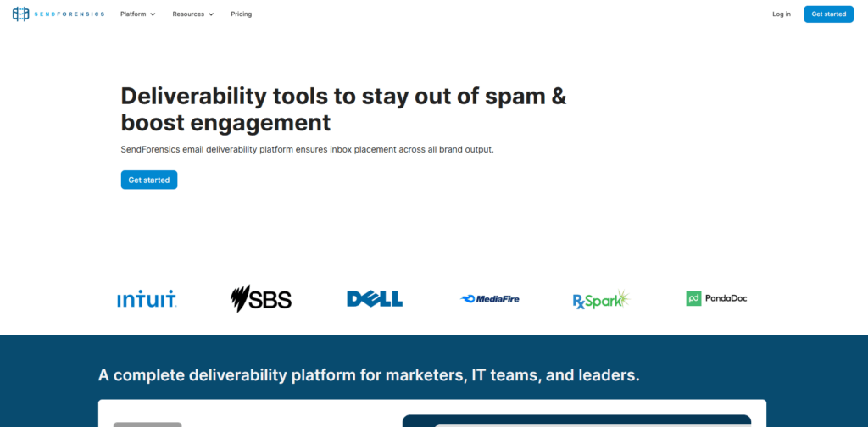Click the SENDFORENSICS wordmark text
This screenshot has width=868, height=427.
[68, 14]
